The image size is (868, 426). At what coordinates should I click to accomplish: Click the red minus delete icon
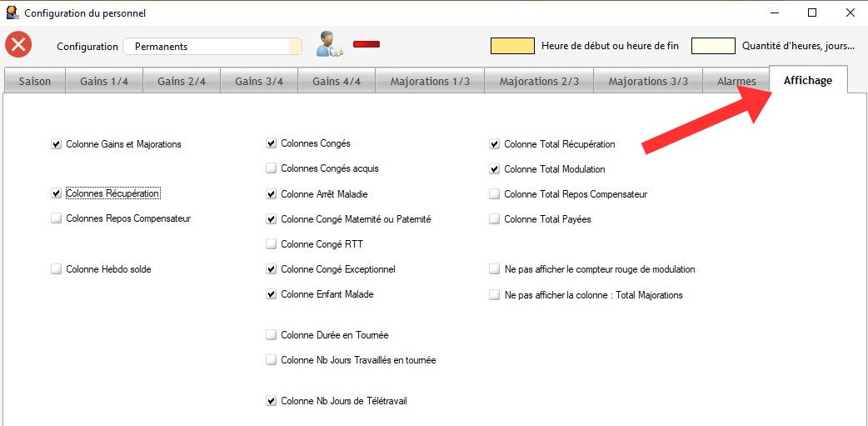pos(367,44)
